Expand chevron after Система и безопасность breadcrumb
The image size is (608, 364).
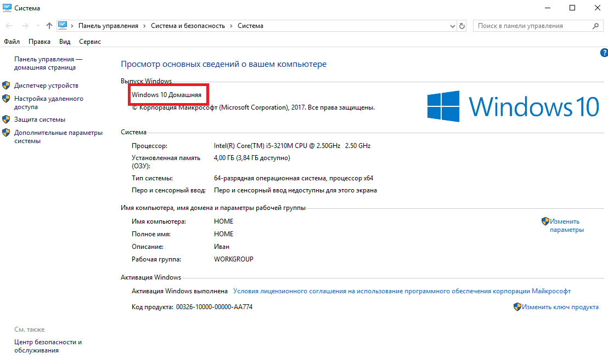231,26
